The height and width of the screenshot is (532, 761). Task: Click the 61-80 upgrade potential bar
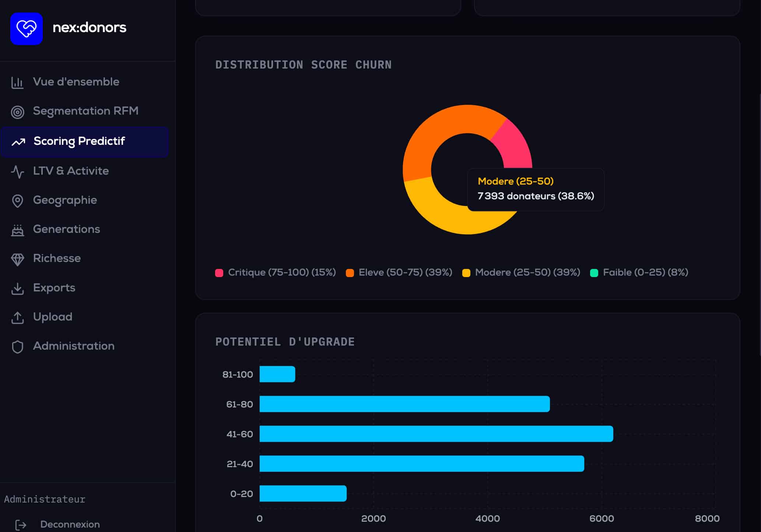click(405, 404)
